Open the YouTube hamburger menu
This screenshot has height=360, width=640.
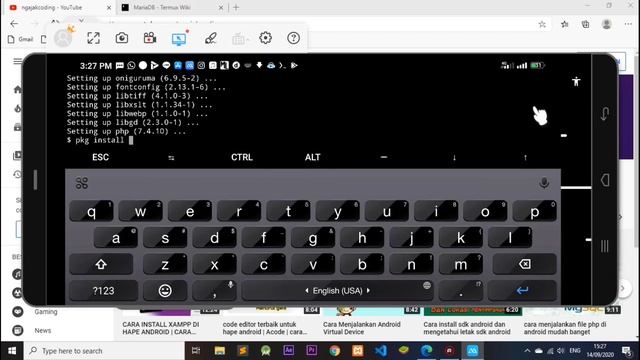pyautogui.click(x=17, y=61)
